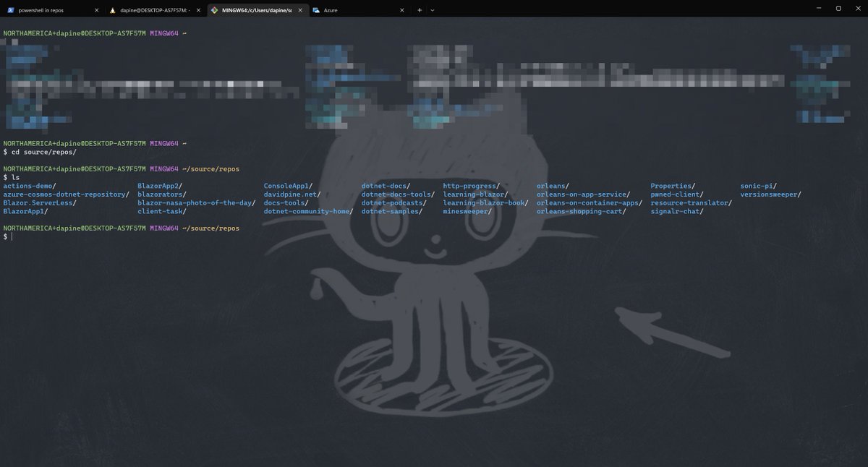The image size is (868, 467).
Task: Click the 'versionsweeper/' directory name
Action: tap(771, 194)
